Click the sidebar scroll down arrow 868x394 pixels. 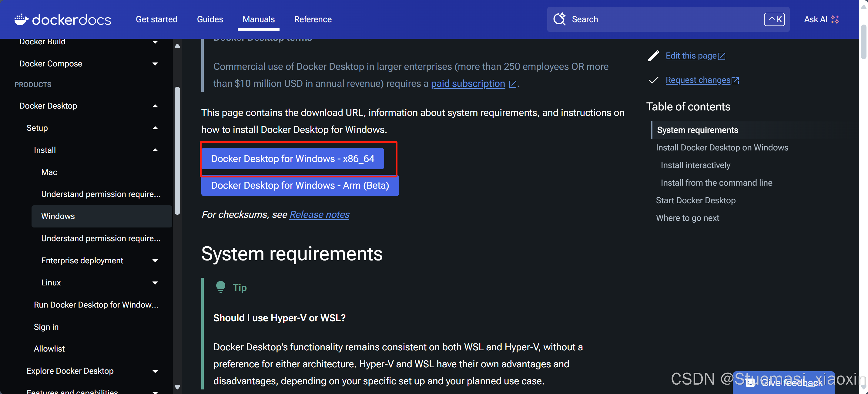pos(177,387)
